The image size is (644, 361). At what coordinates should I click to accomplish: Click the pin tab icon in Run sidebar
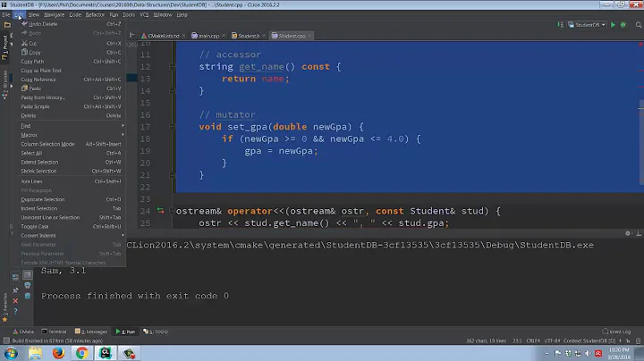click(15, 290)
